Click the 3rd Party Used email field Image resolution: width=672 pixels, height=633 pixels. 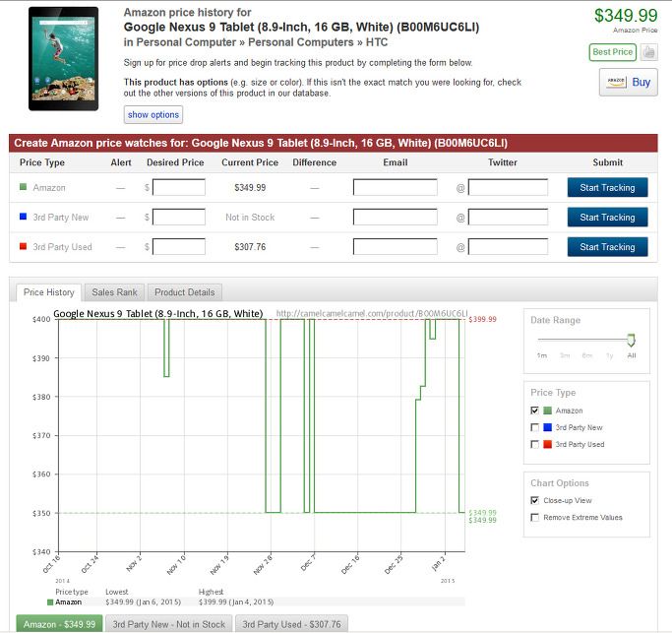396,246
